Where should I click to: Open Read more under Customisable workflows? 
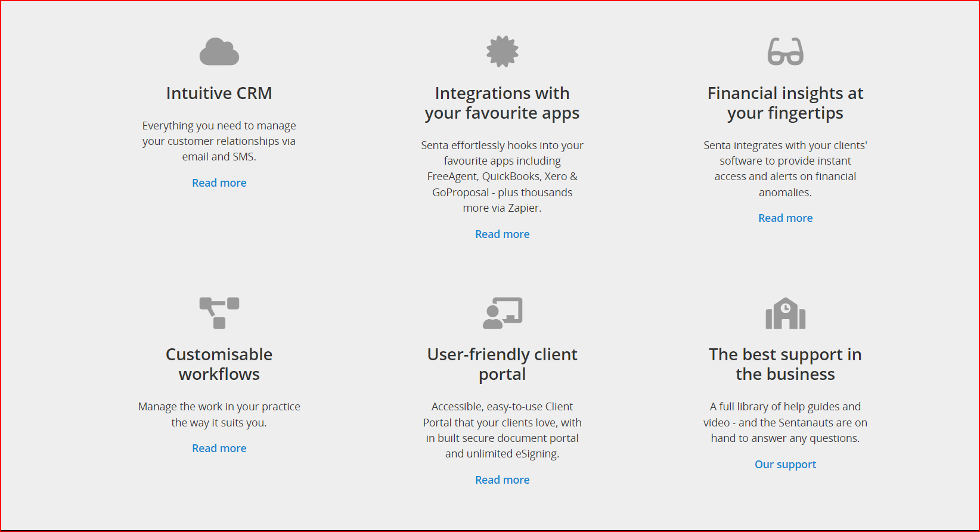219,449
